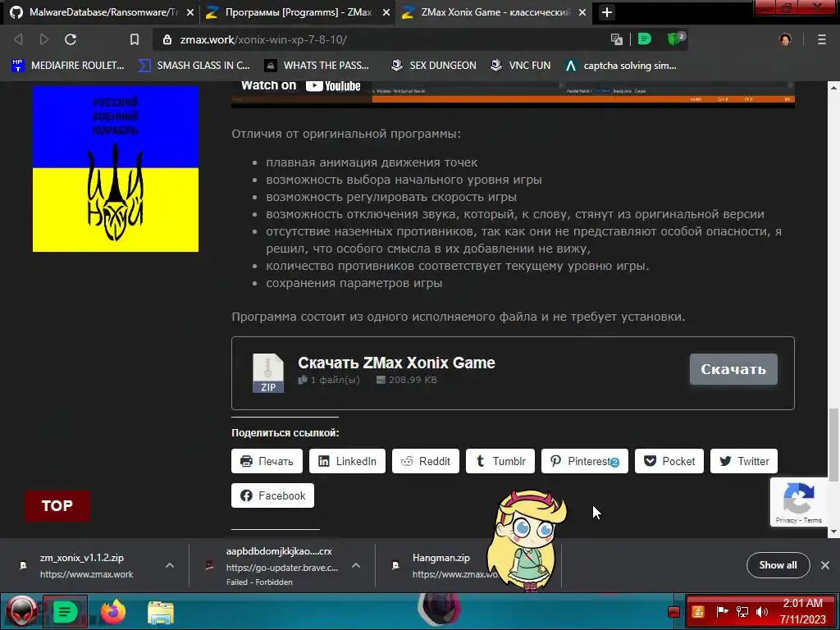Screen dimensions: 840x630
Task: Click the Скачать download button
Action: 733,369
